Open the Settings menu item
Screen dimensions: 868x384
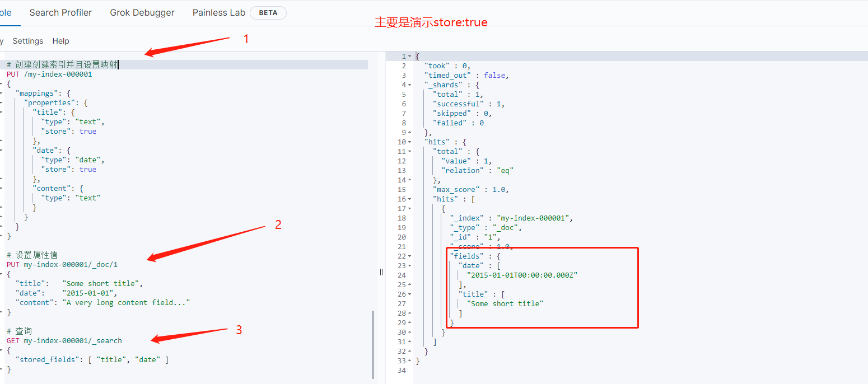click(28, 41)
